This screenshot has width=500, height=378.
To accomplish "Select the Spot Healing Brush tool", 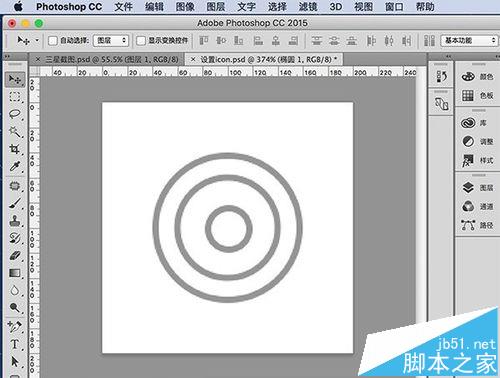I will tap(15, 185).
